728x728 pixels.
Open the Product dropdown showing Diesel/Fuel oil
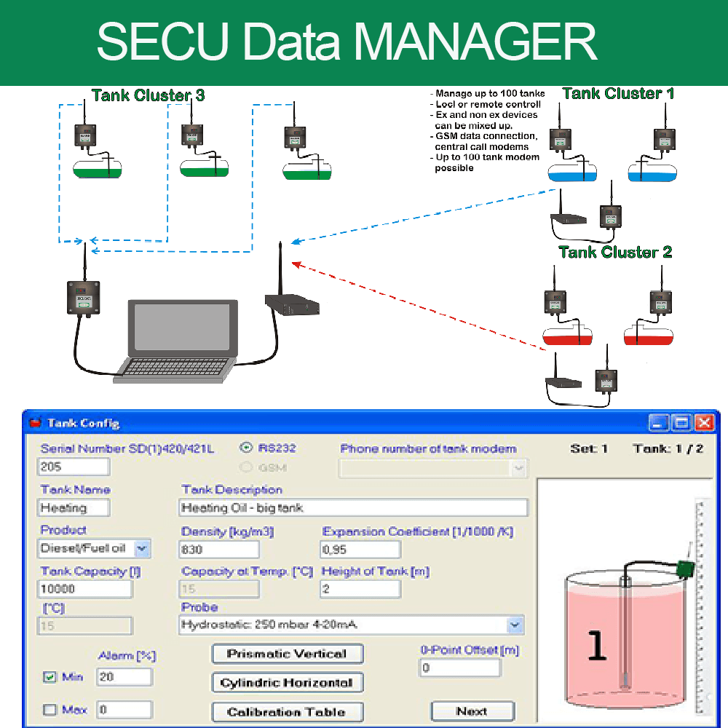143,549
